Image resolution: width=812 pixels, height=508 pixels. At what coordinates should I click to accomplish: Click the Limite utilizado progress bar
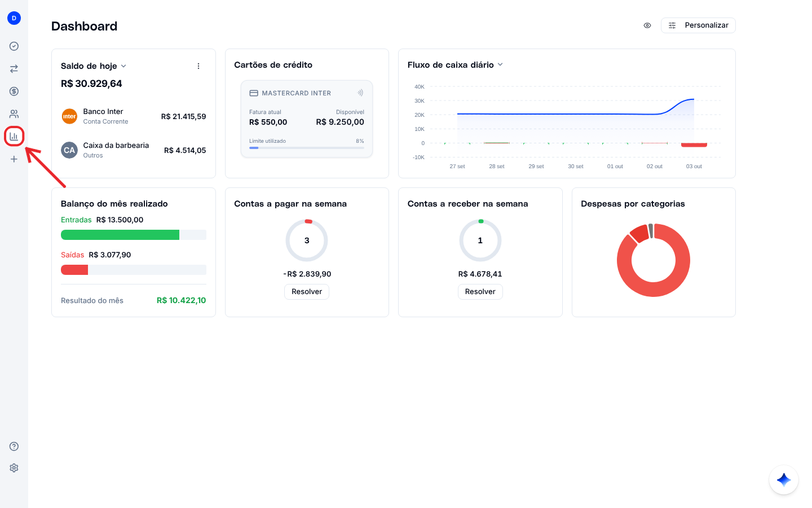click(x=307, y=148)
